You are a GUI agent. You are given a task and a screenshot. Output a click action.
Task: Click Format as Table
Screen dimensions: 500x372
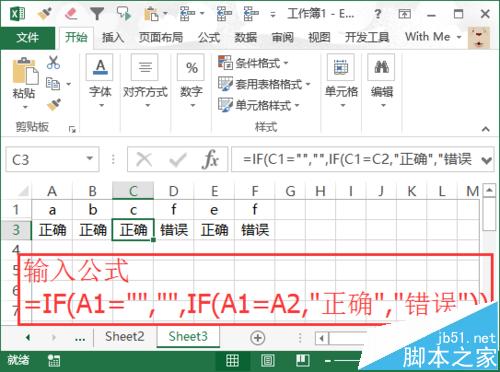[264, 84]
